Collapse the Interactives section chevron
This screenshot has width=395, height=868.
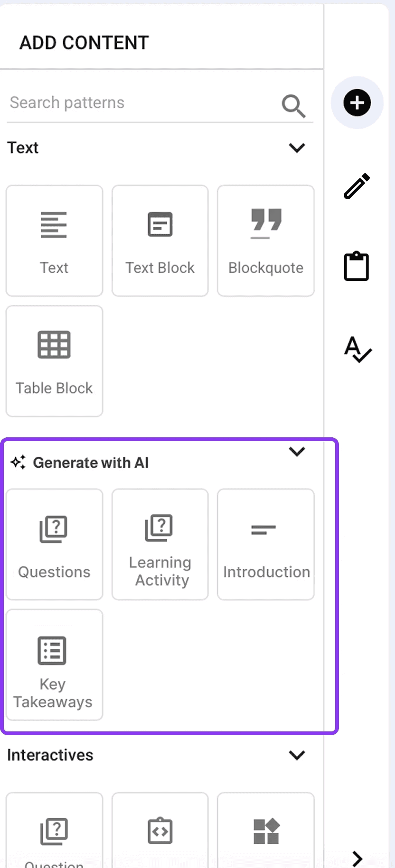tap(297, 755)
